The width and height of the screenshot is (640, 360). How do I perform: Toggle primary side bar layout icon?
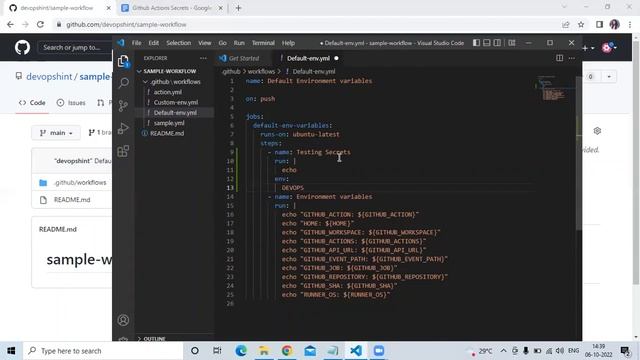coord(476,42)
